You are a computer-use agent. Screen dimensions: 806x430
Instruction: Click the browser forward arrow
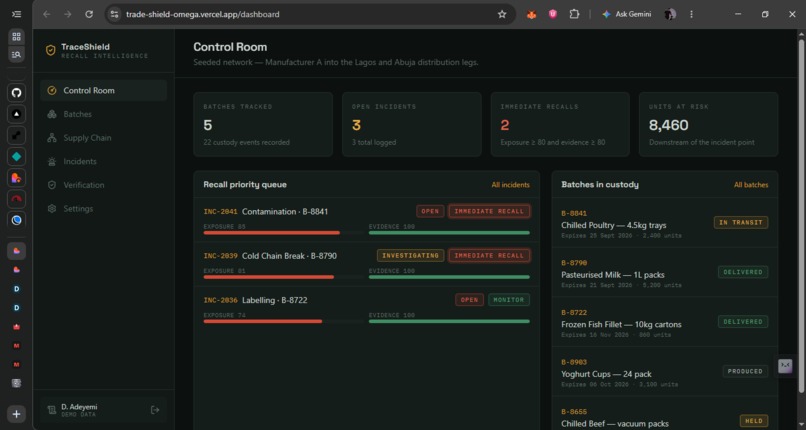[67, 14]
